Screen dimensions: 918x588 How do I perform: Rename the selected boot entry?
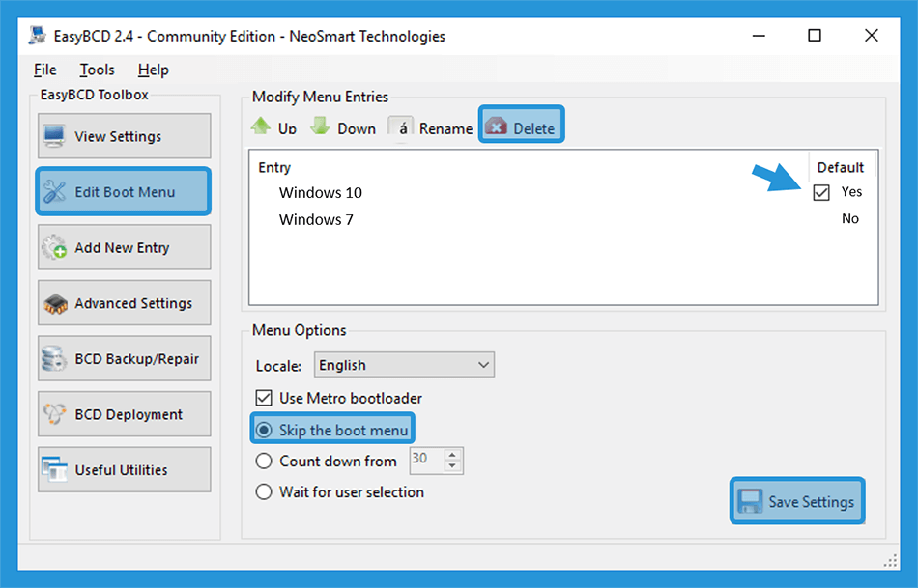pyautogui.click(x=431, y=127)
